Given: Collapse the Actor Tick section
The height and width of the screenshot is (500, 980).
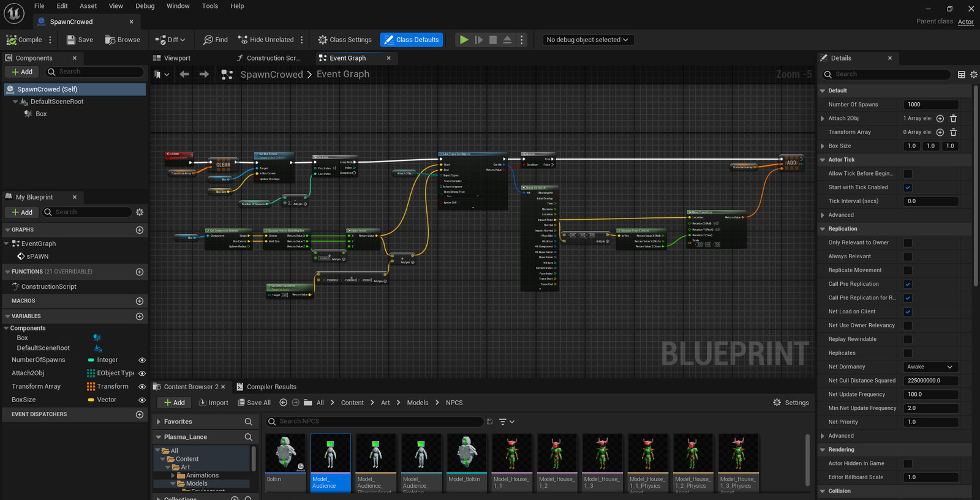Looking at the screenshot, I should pos(823,160).
